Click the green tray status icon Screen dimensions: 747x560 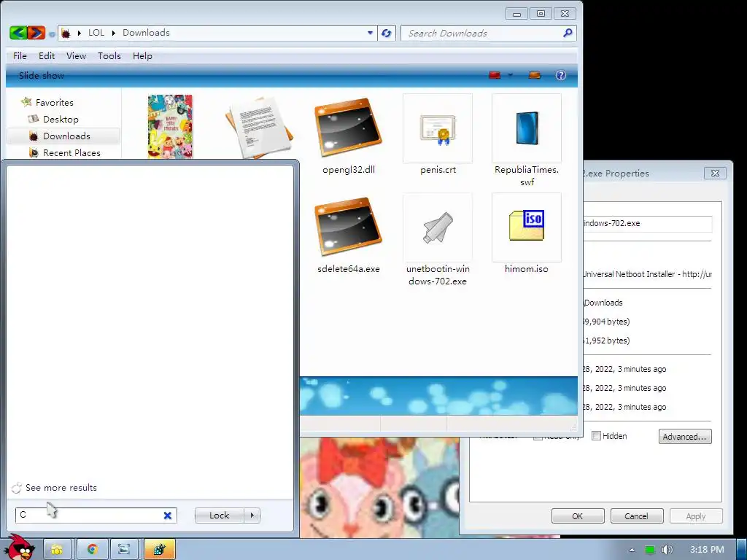tap(649, 550)
